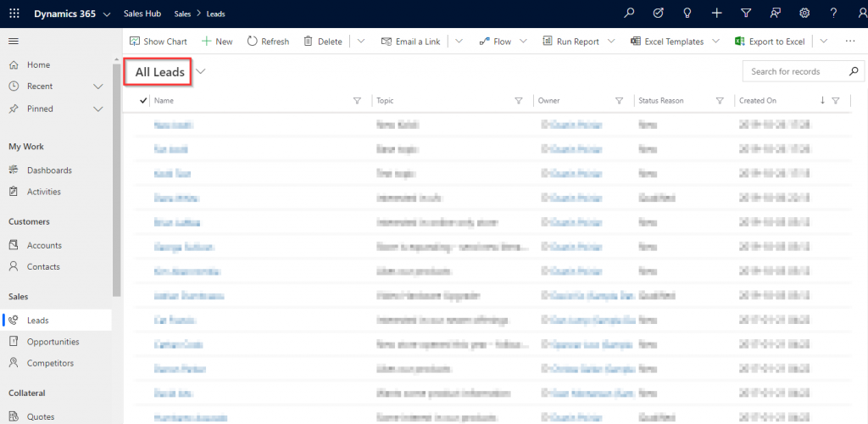The width and height of the screenshot is (868, 424).
Task: Open the app launcher waffle icon
Action: (14, 14)
